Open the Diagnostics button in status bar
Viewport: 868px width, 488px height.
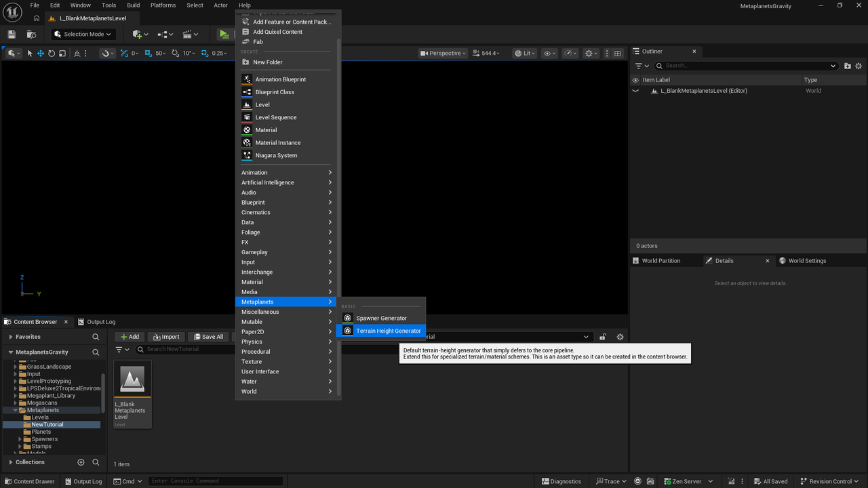pyautogui.click(x=561, y=481)
